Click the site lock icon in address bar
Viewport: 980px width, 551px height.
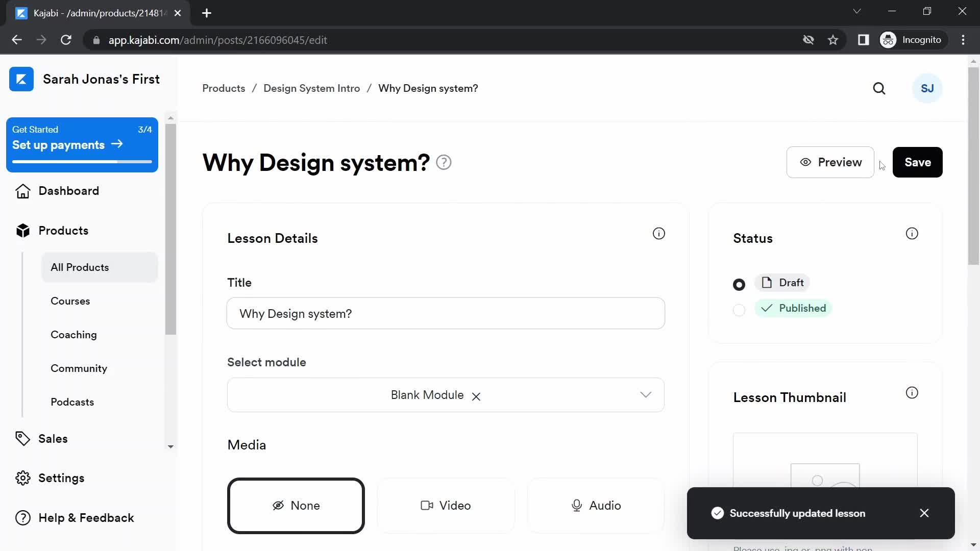96,40
